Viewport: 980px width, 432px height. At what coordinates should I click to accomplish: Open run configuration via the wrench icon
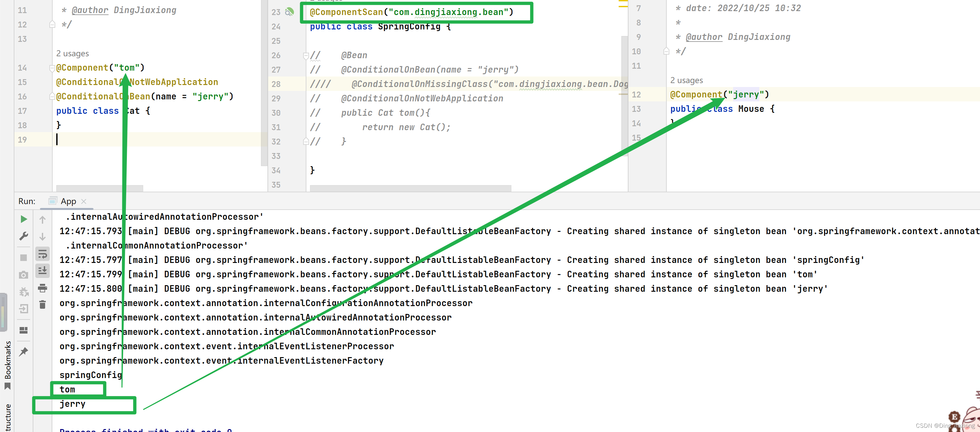click(24, 236)
